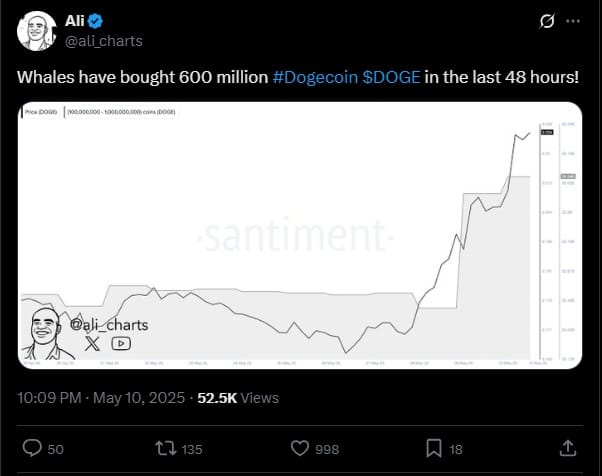Click Ali's profile avatar picture
The width and height of the screenshot is (602, 476).
click(36, 31)
